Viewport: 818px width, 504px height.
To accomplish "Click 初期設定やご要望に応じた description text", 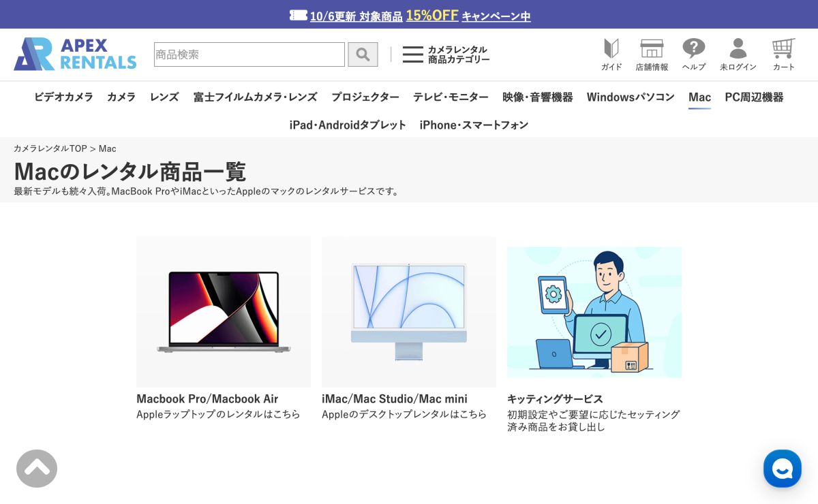I will [x=594, y=421].
